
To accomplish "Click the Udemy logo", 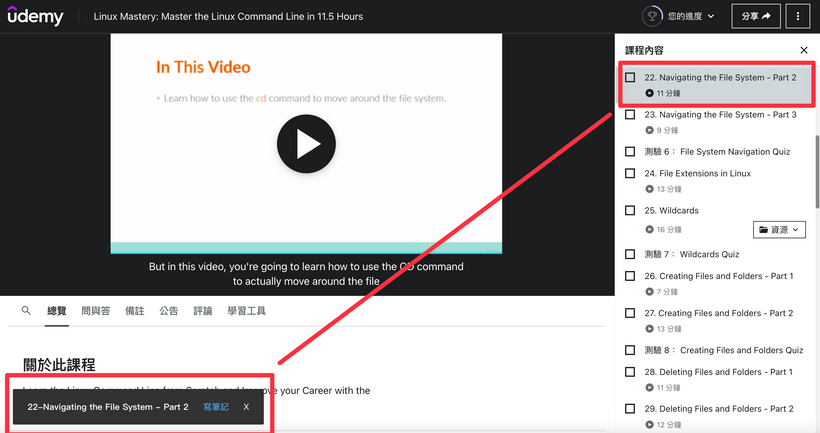I will [35, 16].
